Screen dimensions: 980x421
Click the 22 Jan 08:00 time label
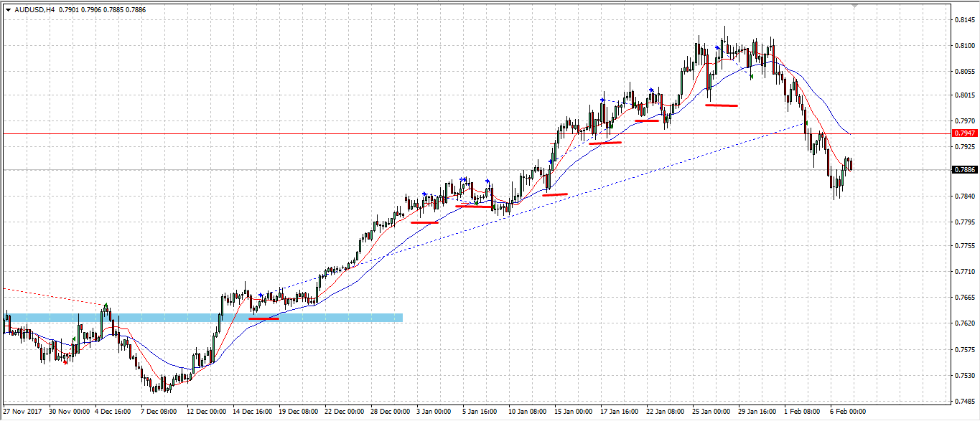point(667,412)
